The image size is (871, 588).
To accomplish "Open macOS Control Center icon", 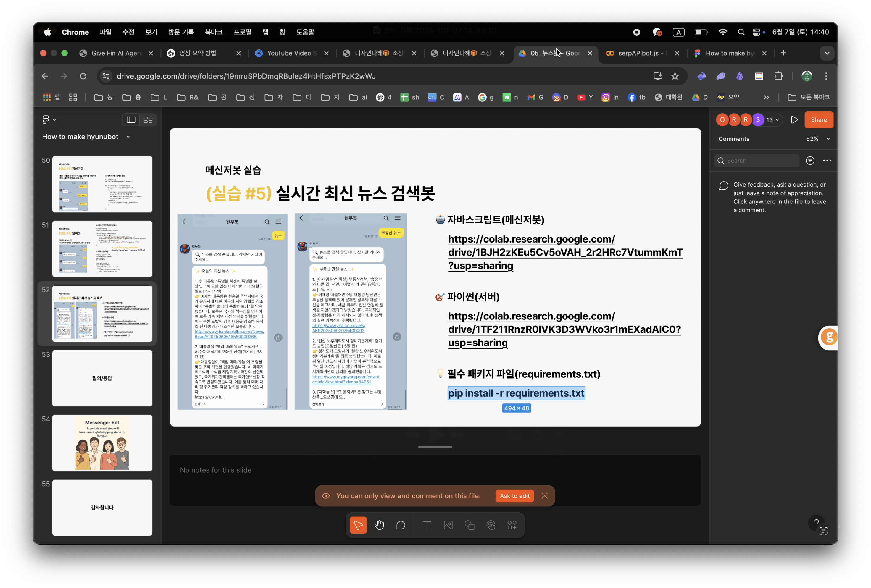I will click(756, 32).
